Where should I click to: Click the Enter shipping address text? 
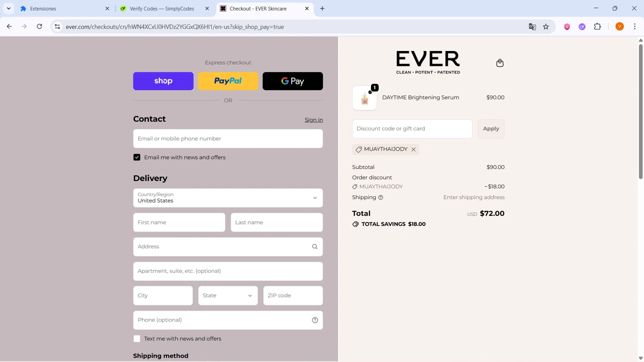coord(474,197)
